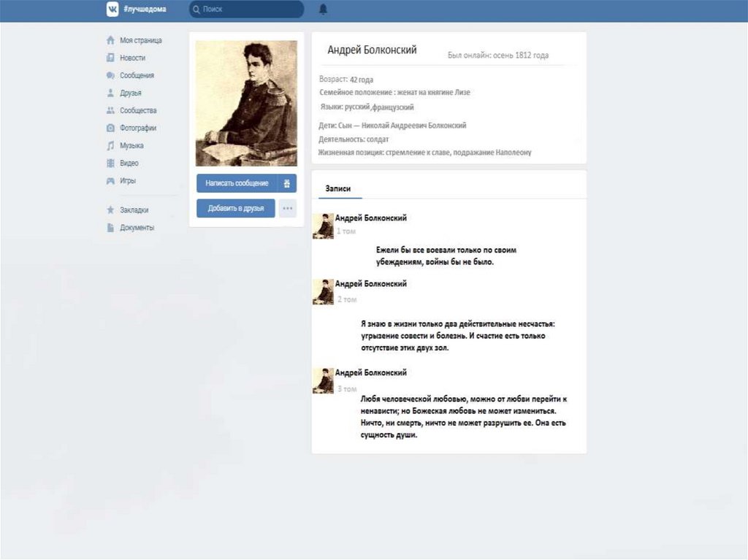Click 'Был онлайн: осень 1812 года' status
This screenshot has width=748, height=560.
(498, 55)
